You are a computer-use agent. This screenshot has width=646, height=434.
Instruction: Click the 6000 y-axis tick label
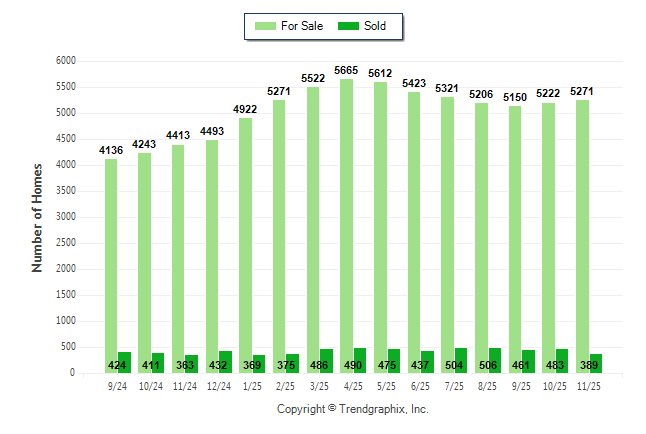click(65, 61)
